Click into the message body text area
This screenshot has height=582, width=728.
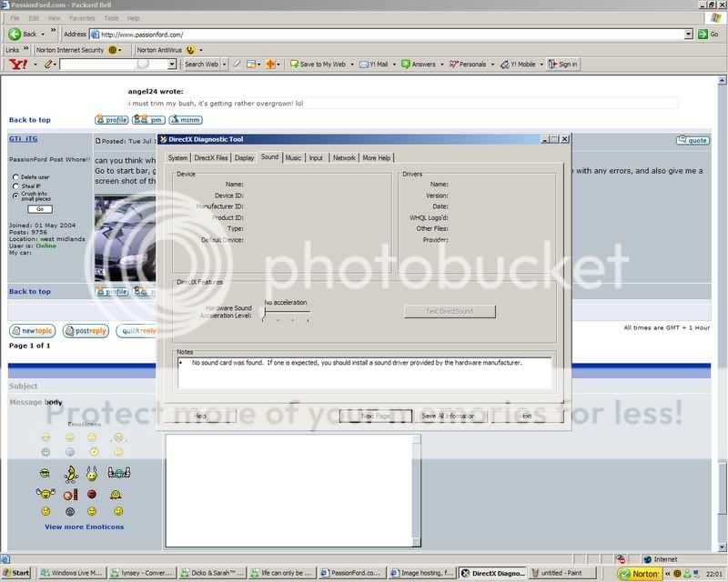click(288, 491)
